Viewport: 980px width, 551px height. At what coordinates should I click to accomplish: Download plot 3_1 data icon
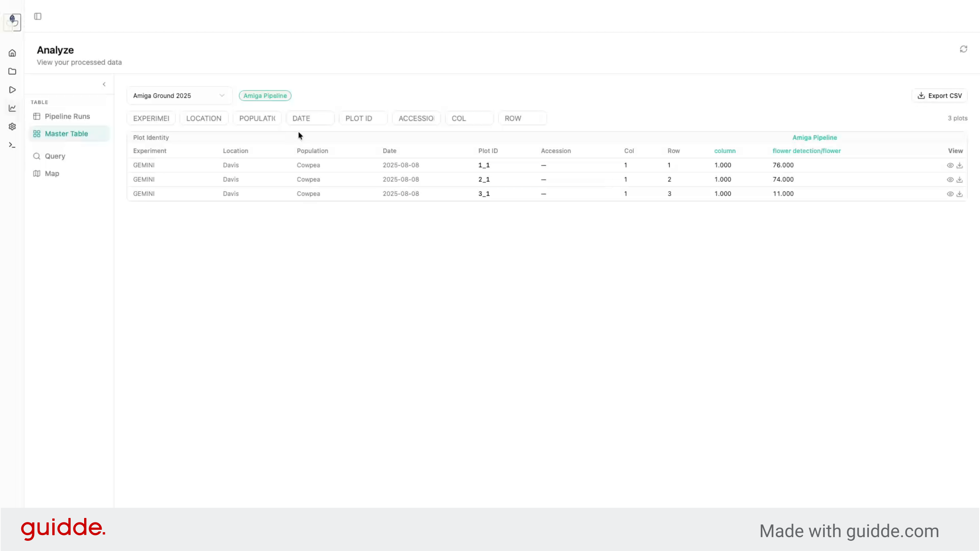tap(960, 194)
